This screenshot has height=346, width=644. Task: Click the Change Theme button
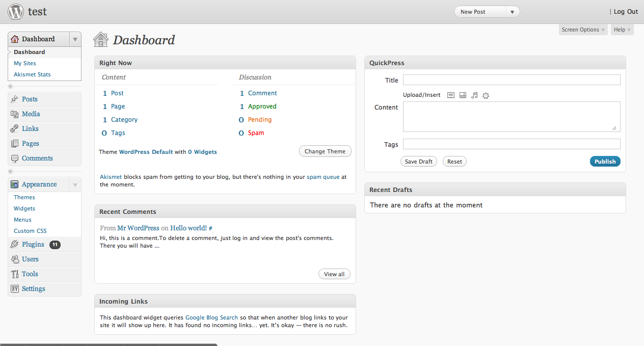click(x=325, y=151)
